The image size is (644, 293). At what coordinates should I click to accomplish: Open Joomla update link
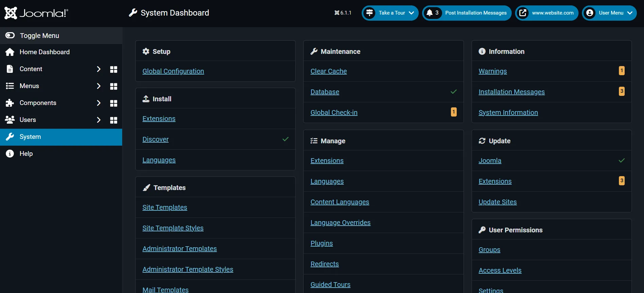tap(490, 161)
